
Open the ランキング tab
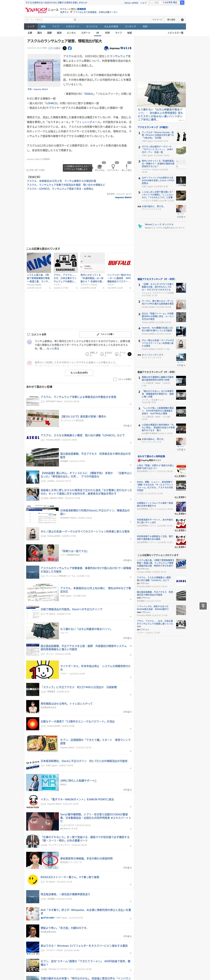[x=130, y=27]
